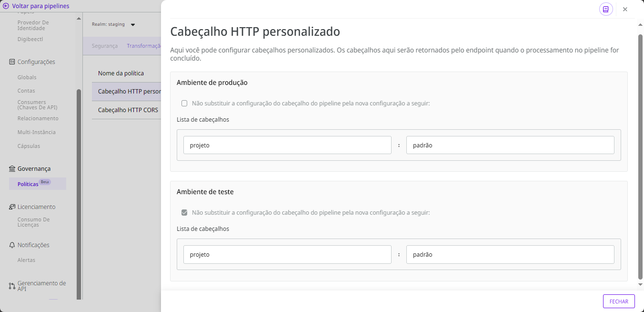
Task: Select the Cabeçalho HTTP CORS row
Action: point(128,110)
